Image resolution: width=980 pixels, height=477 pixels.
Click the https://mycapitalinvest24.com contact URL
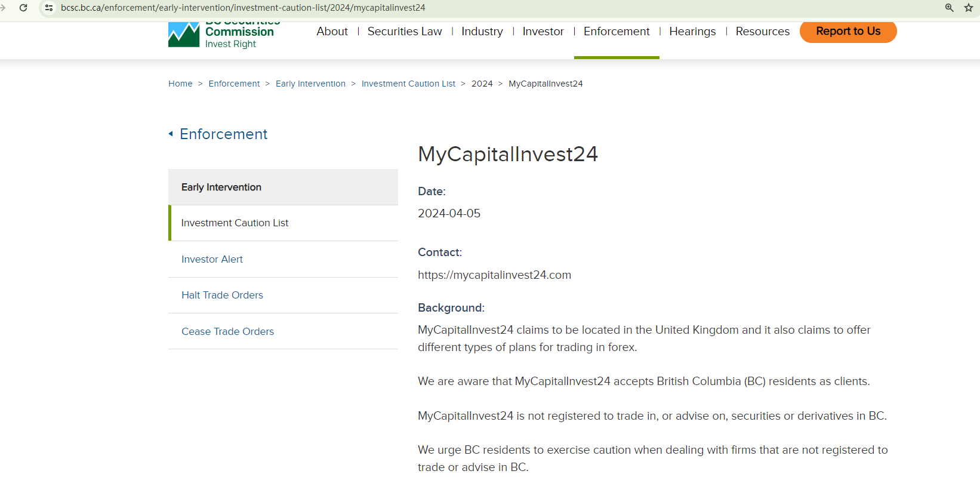[x=494, y=275]
